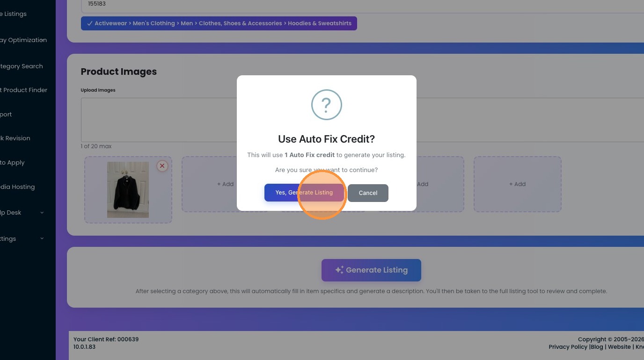Open the Website footer link

[619, 347]
